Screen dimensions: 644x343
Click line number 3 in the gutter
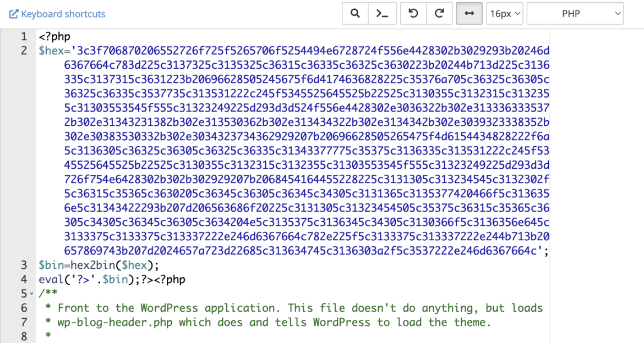24,265
